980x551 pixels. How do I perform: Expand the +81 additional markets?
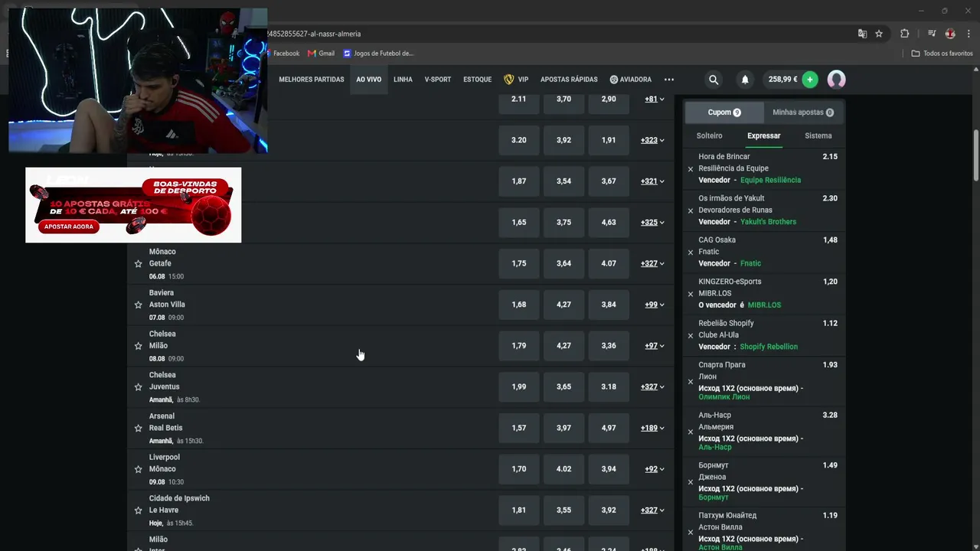click(655, 99)
